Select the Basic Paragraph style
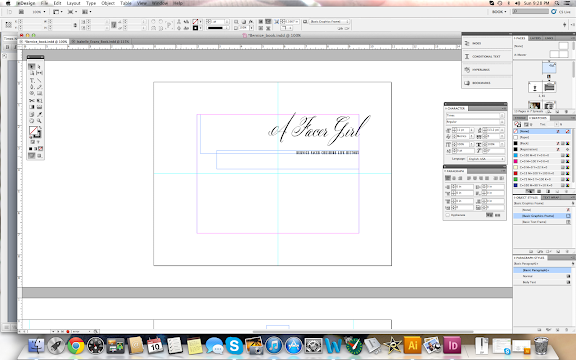This screenshot has height=360, width=576. 542,270
